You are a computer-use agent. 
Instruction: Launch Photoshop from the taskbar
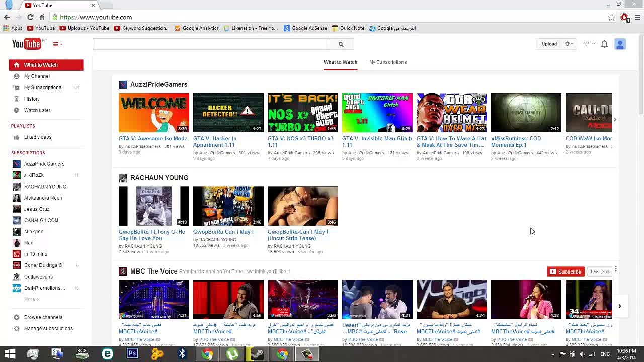(132, 354)
